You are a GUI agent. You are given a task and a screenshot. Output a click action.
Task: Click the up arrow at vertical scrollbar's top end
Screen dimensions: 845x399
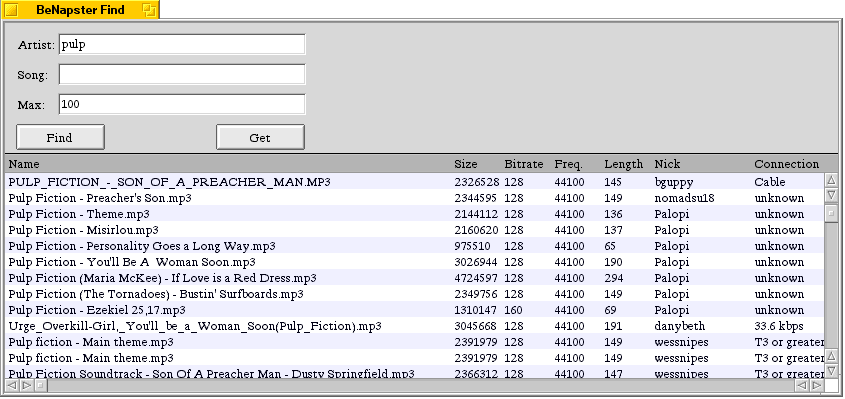(x=832, y=180)
